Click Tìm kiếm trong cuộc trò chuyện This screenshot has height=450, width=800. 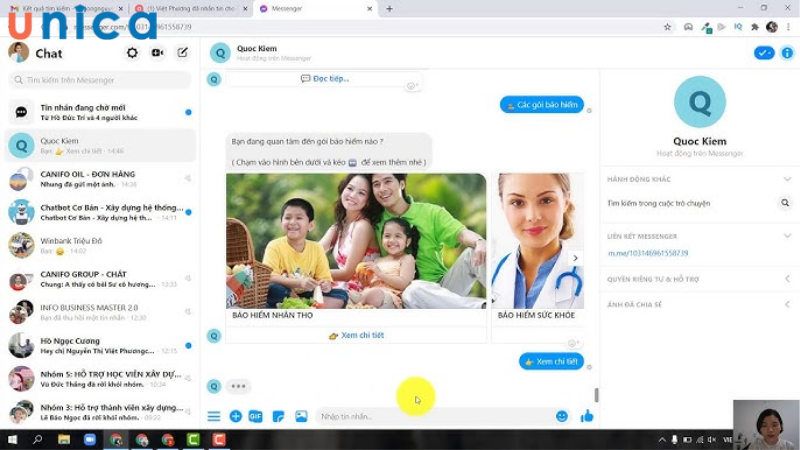659,203
